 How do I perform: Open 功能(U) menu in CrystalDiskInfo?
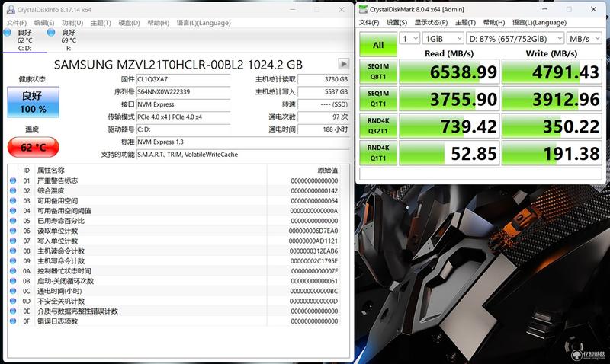click(72, 23)
